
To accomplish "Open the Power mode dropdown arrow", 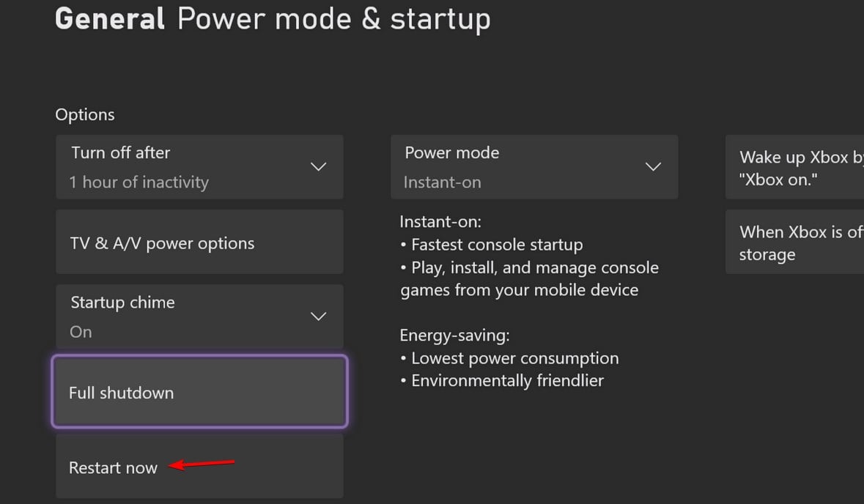I will (x=652, y=167).
